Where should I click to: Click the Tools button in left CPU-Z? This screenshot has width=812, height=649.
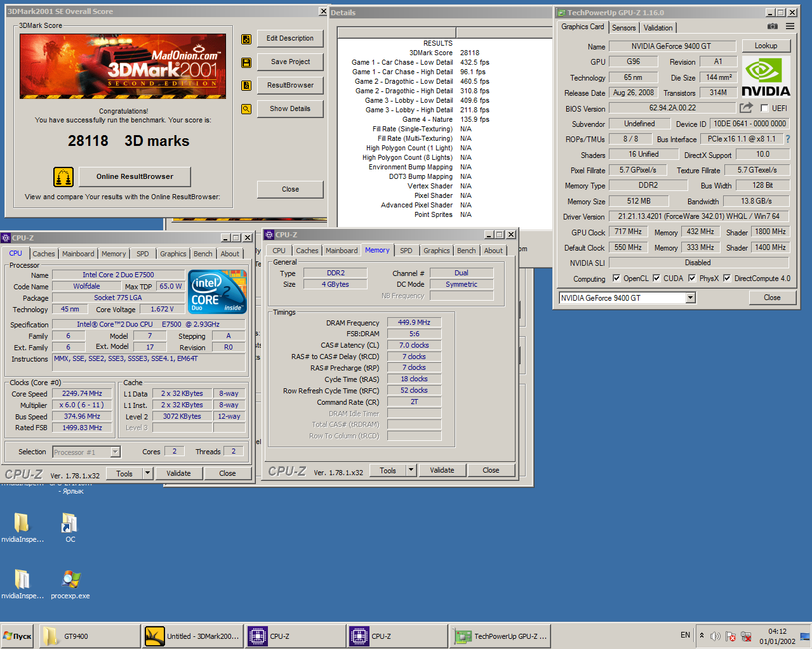124,473
